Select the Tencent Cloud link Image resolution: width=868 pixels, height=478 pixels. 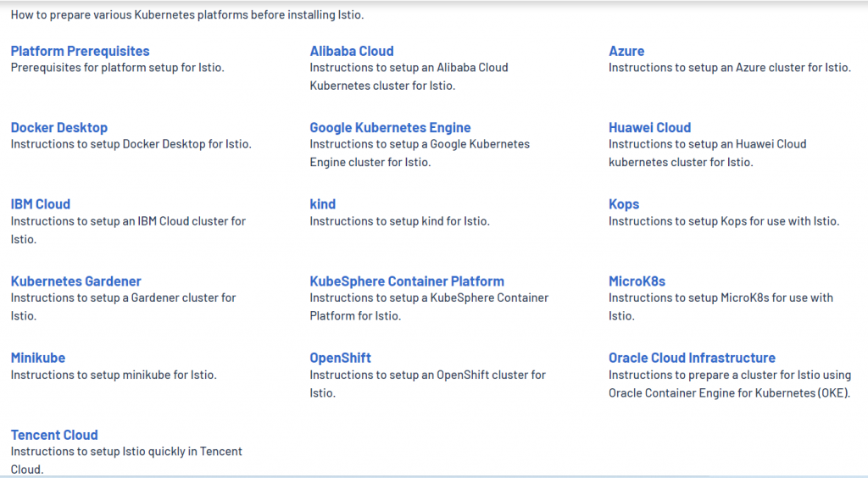point(54,435)
